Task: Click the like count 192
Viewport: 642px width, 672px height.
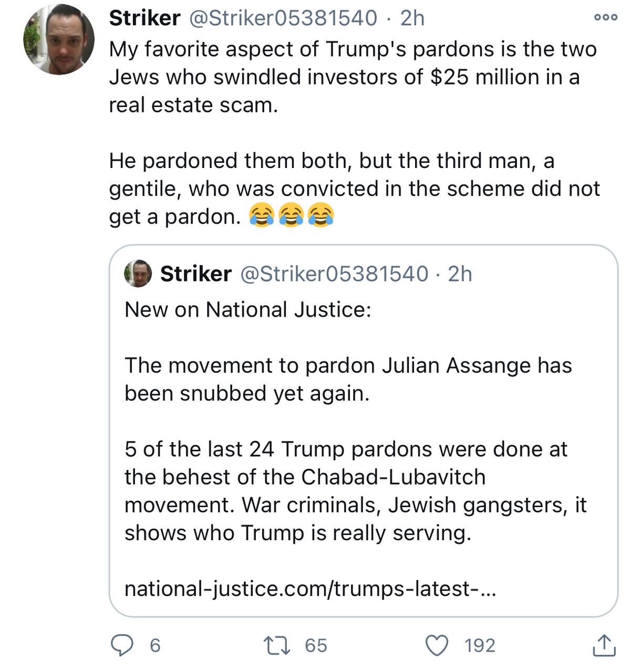Action: [x=480, y=645]
